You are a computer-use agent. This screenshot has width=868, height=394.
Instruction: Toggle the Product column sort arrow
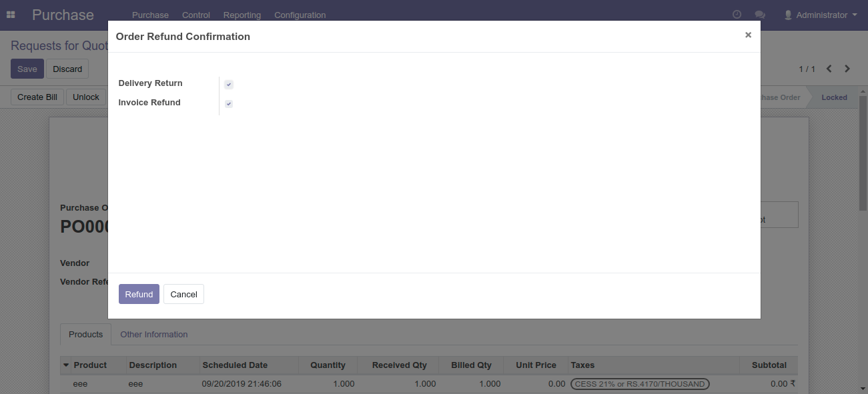pos(65,365)
